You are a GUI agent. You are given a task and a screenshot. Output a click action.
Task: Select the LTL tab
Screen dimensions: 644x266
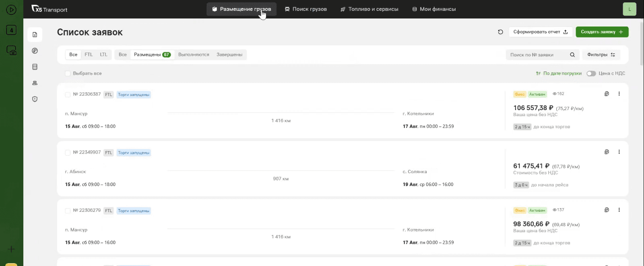[104, 55]
